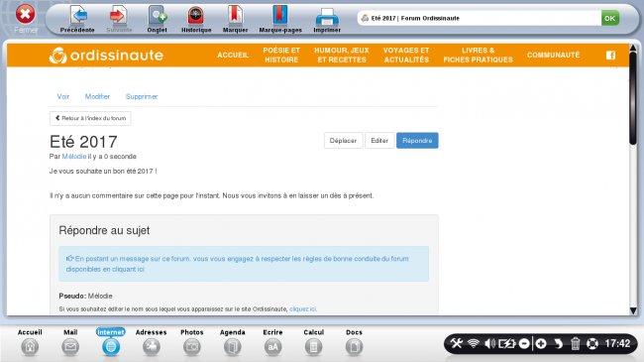Screen dimensions: 644x362
Task: Click the minus zoom-out tray icon
Action: (524, 343)
